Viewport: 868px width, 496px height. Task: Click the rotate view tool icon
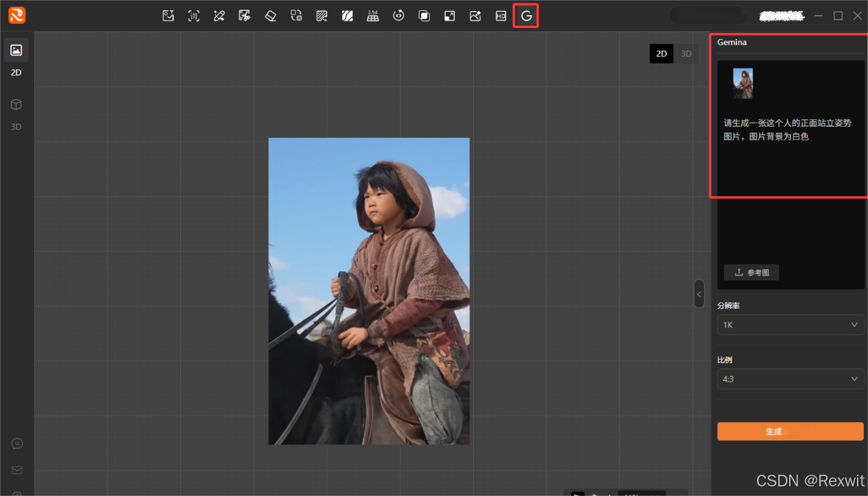(398, 16)
